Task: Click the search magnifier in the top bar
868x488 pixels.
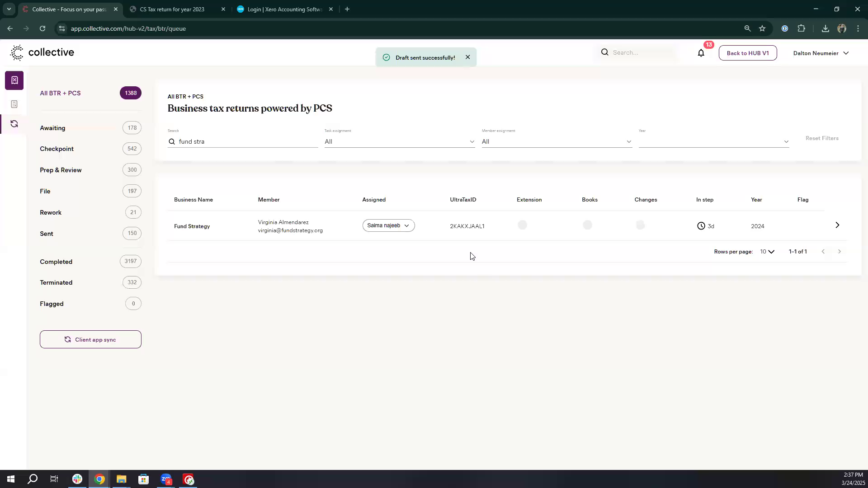Action: tap(604, 52)
